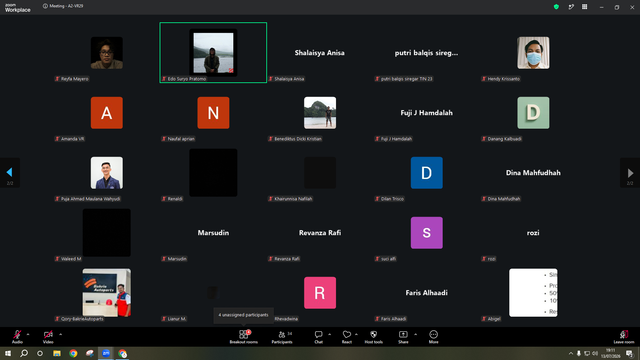
Task: Select Edo Suryo Pratomo's active speaker tile
Action: pyautogui.click(x=213, y=53)
